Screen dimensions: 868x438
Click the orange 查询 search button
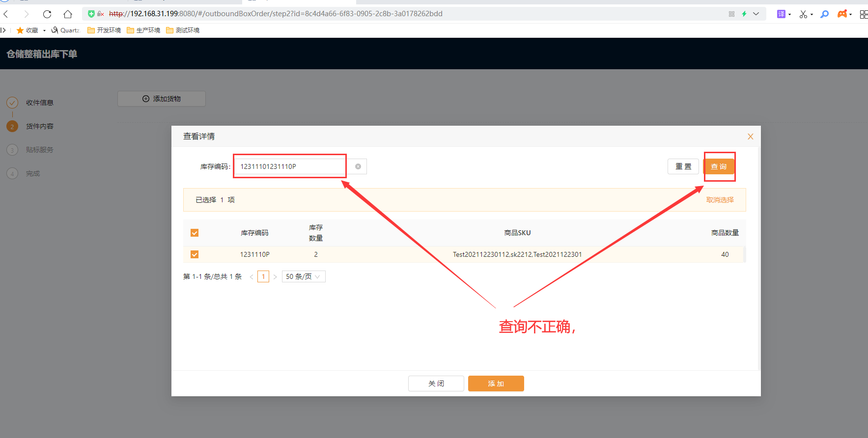[719, 166]
